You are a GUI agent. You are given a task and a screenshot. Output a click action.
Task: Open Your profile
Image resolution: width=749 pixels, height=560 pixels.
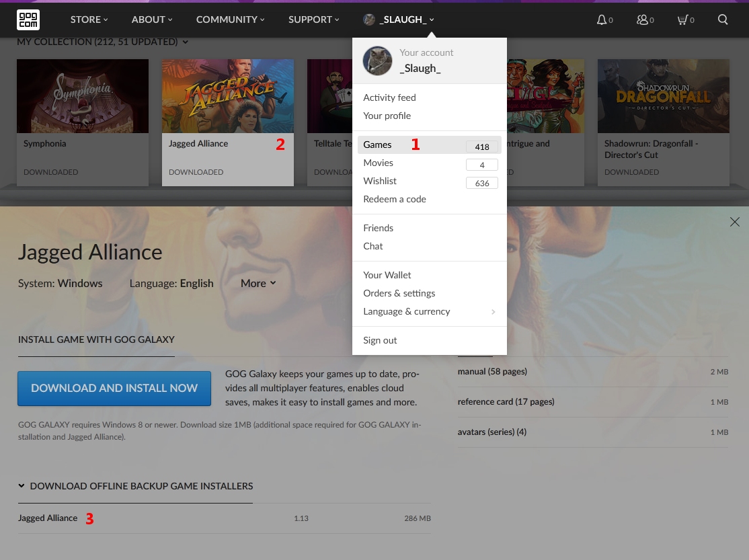(x=387, y=116)
